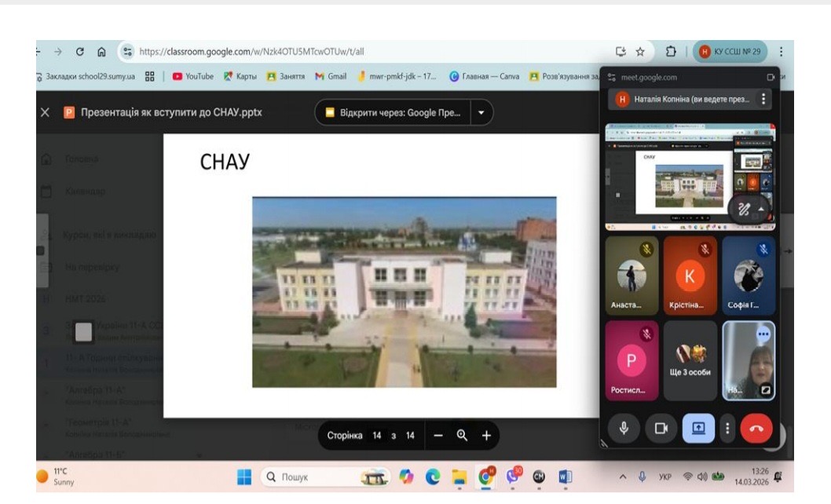This screenshot has width=831, height=504.
Task: Expand the arrow beside the annotation pen
Action: click(760, 210)
